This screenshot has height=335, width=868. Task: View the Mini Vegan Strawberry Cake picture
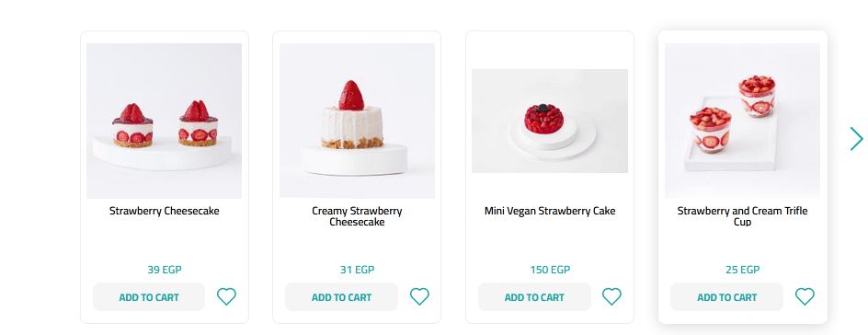click(x=550, y=121)
